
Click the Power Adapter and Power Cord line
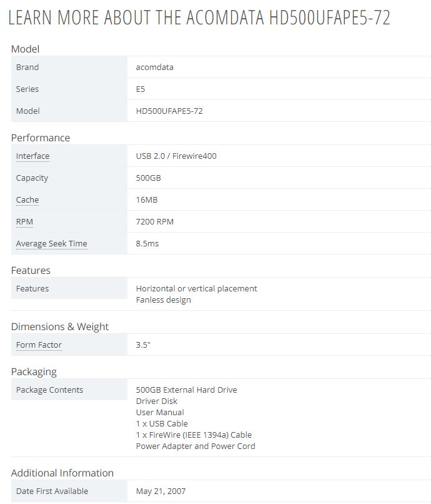coord(196,446)
